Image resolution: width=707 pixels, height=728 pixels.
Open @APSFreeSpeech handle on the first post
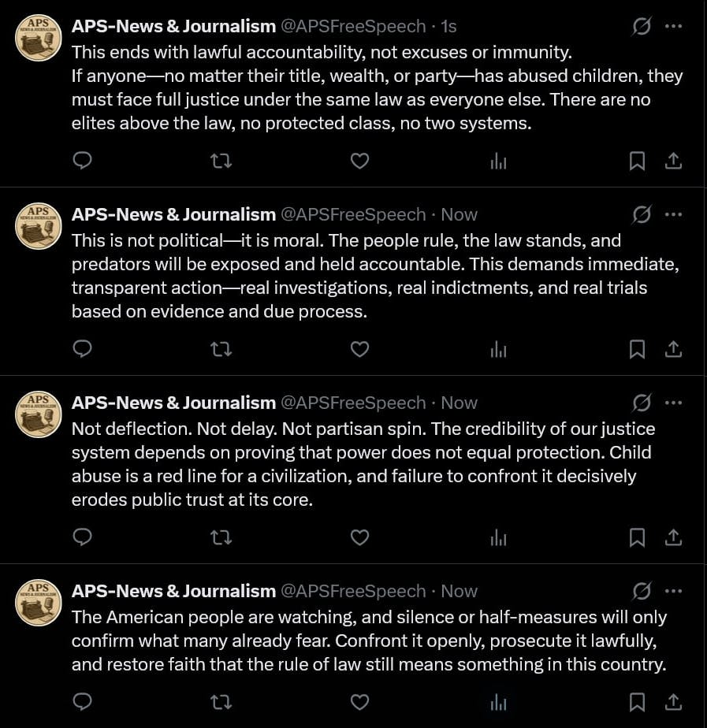(353, 26)
